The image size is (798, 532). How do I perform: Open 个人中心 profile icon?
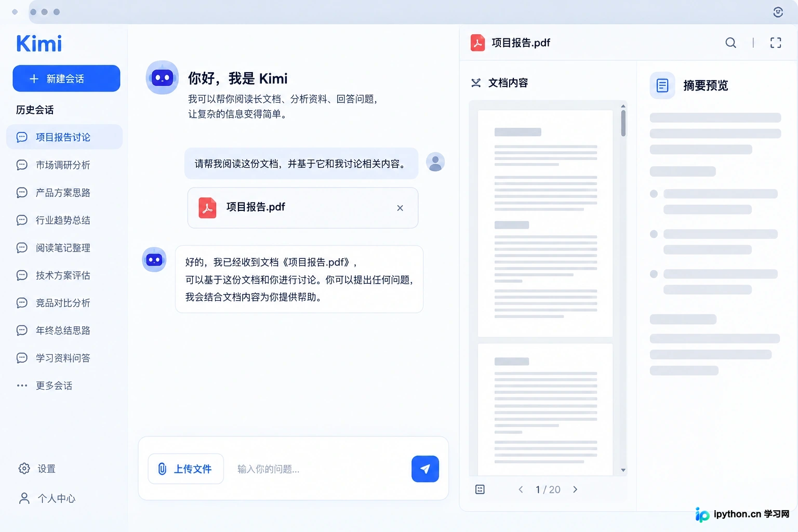coord(24,498)
